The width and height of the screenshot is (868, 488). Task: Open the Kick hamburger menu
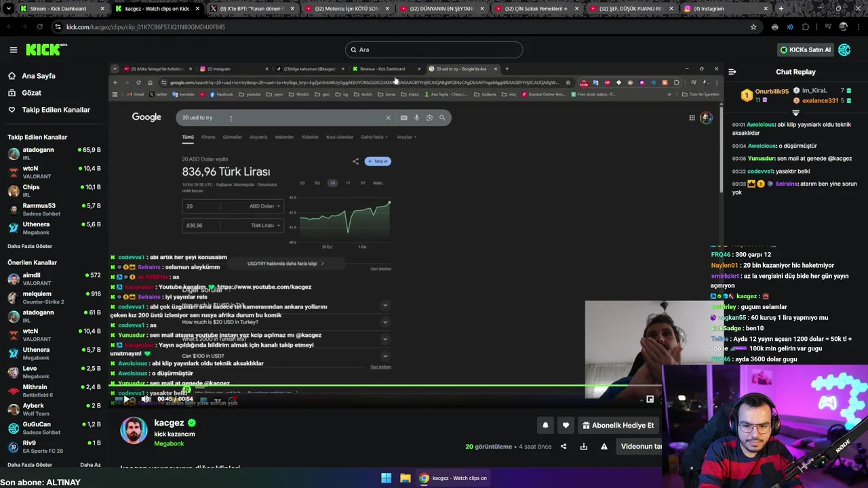[x=13, y=49]
